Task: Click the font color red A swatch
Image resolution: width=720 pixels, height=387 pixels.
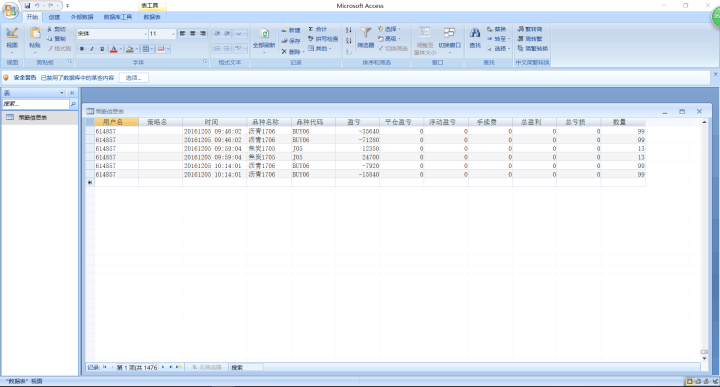Action: click(x=114, y=49)
